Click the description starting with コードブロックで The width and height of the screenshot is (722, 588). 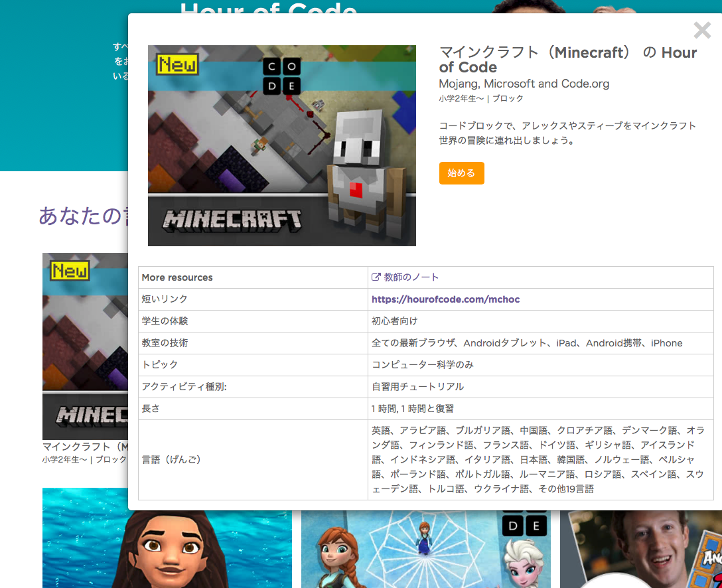pos(567,133)
